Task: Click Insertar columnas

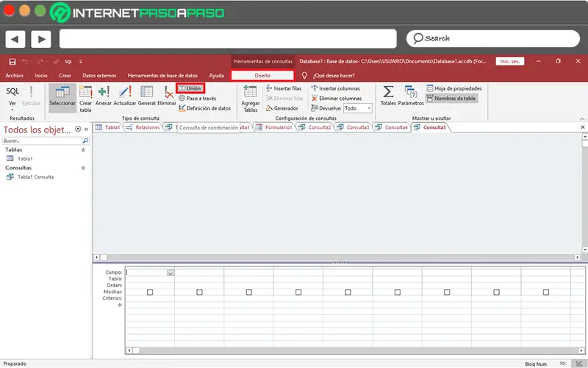Action: pos(336,88)
